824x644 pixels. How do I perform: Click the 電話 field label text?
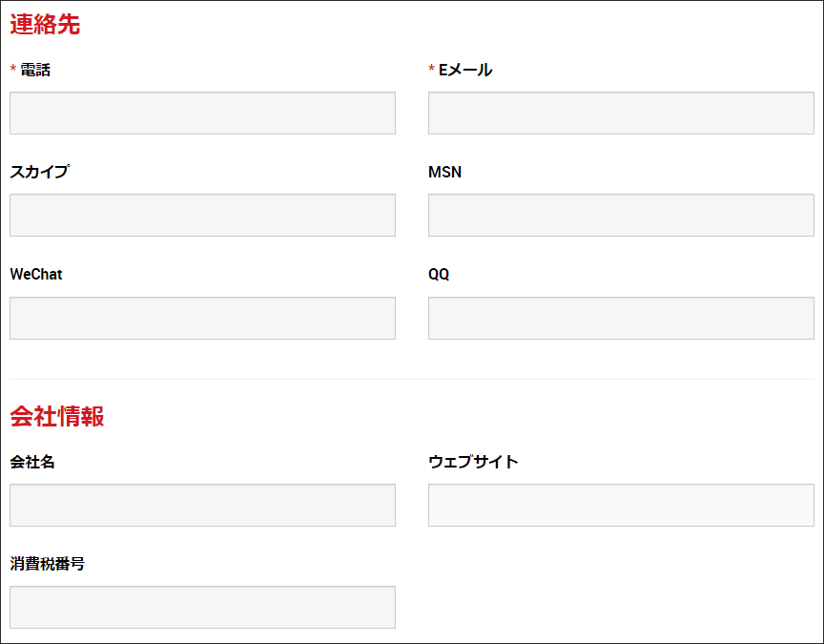point(35,70)
